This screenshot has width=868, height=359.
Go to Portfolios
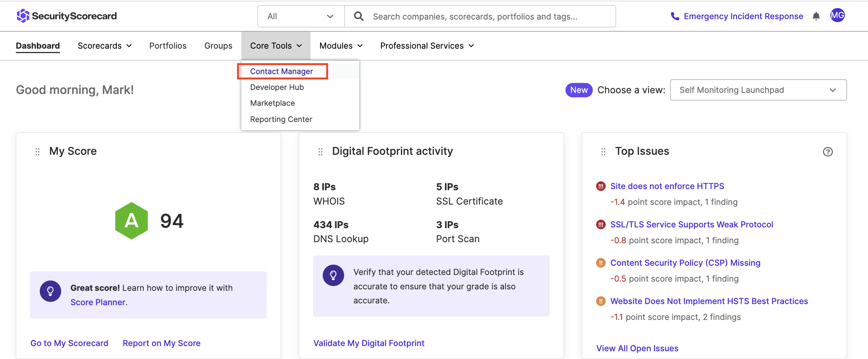coord(168,46)
